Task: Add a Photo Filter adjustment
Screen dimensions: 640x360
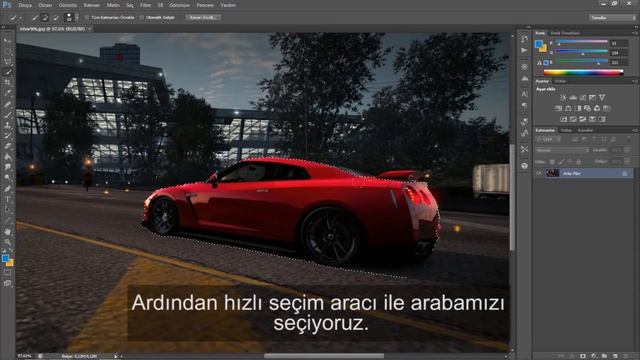Action: 587,108
